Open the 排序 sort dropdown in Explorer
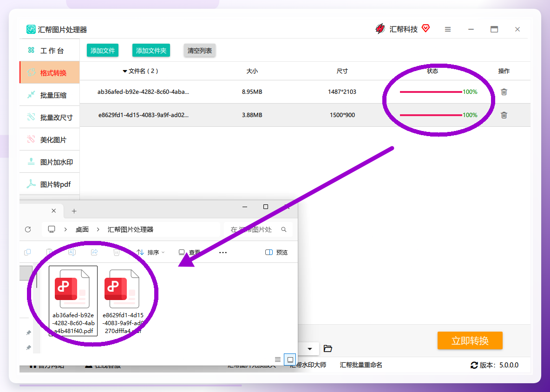 coord(151,253)
